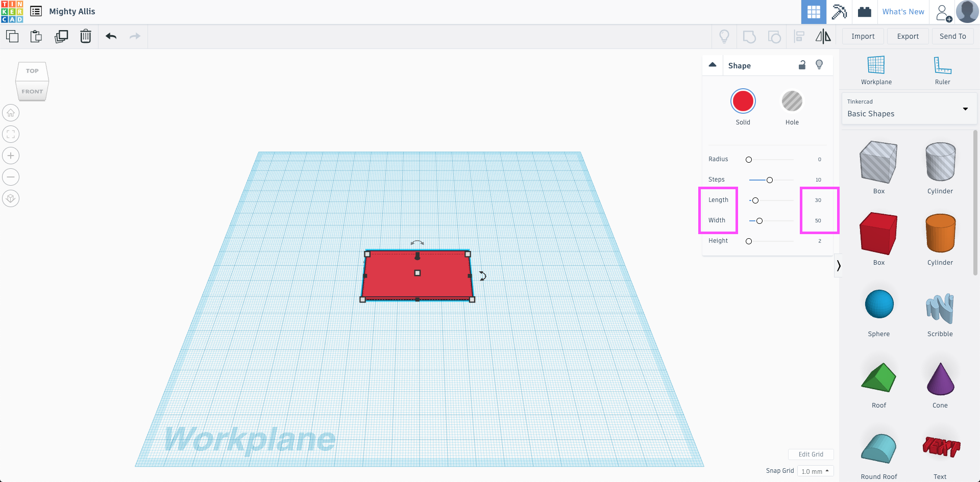
Task: Pick the Round Roof shape
Action: (878, 448)
